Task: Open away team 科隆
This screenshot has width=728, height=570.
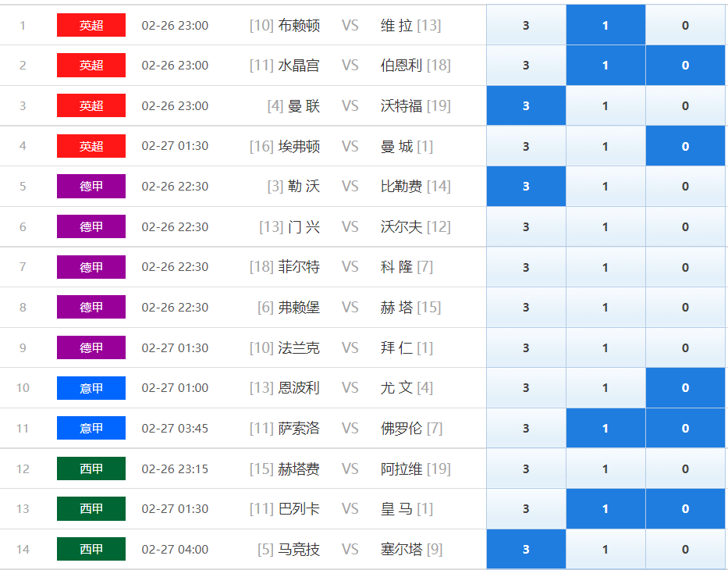Action: pos(396,267)
